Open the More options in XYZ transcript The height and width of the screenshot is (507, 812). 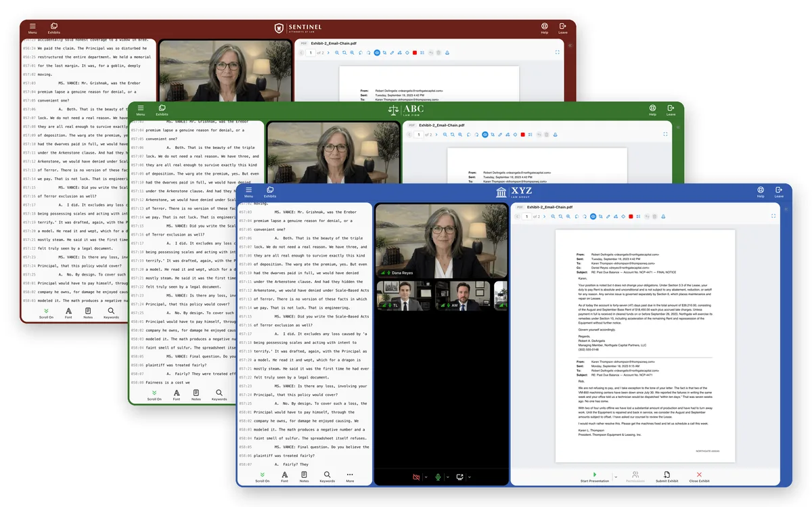[x=350, y=477]
